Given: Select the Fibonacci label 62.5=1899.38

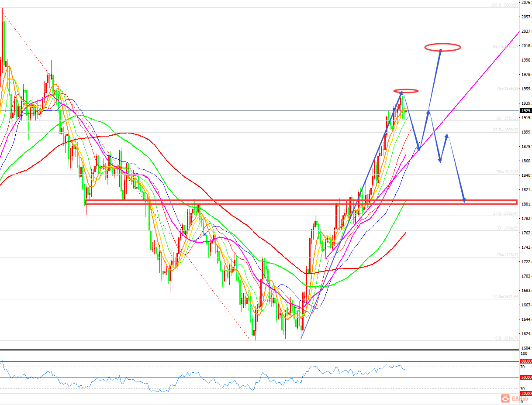Looking at the screenshot, I should 506,130.
